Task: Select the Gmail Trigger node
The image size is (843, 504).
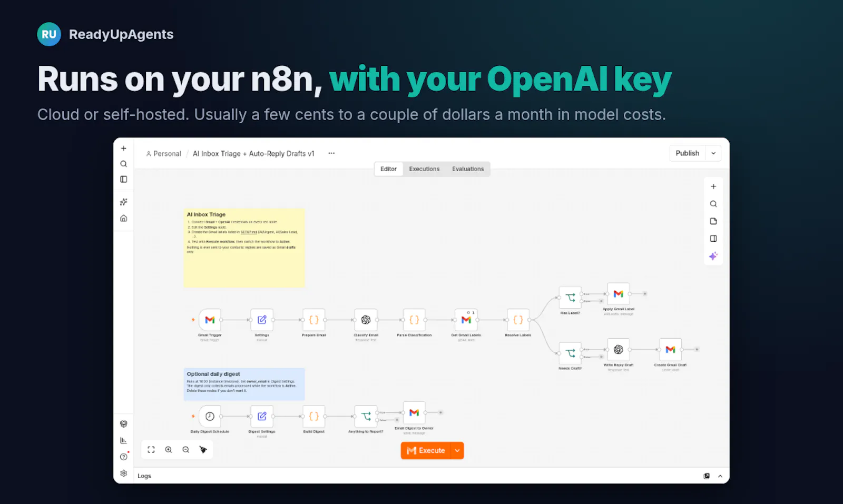Action: coord(210,320)
